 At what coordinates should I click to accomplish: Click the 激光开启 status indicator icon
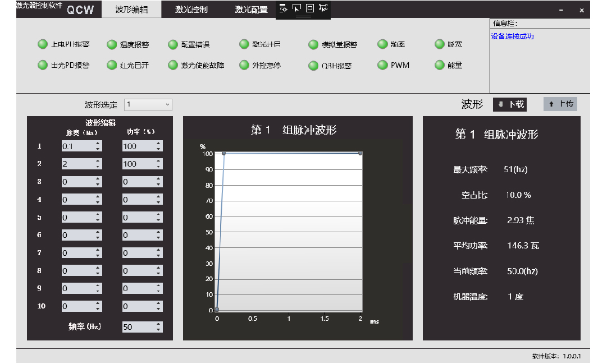[x=244, y=44]
